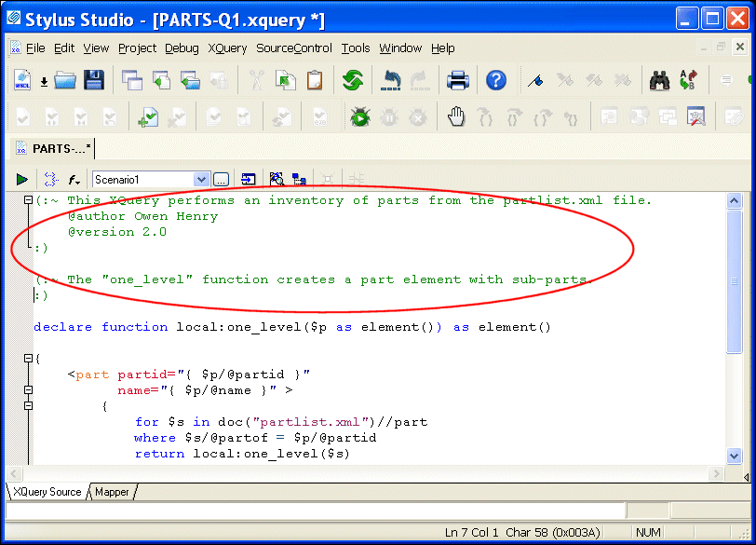Open the SourceControl menu
This screenshot has width=756, height=545.
click(293, 48)
